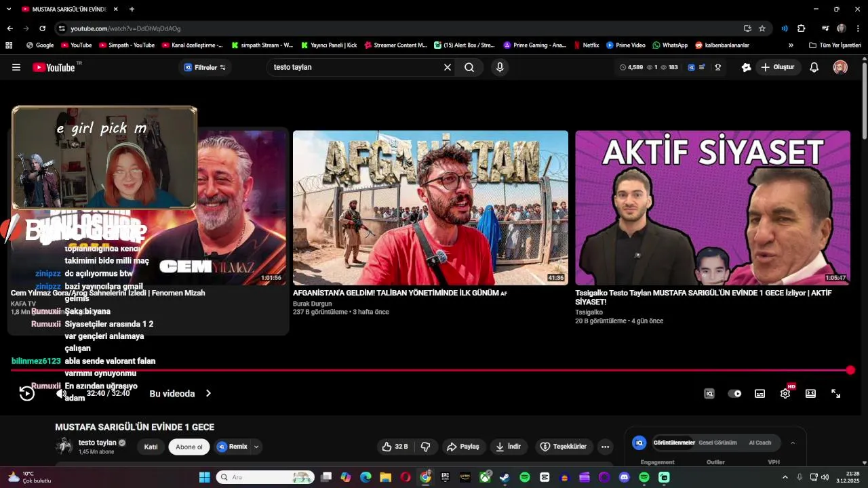The image size is (868, 488).
Task: Click the vidIQ trophy icon in header
Action: [717, 67]
